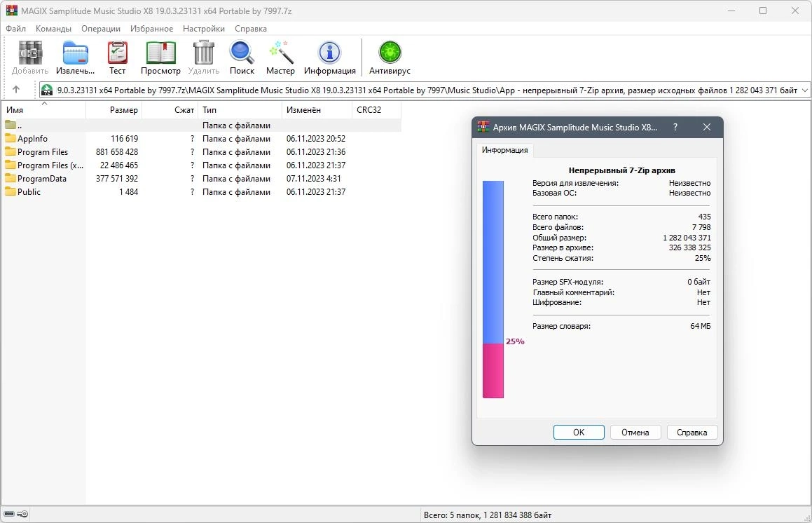Click Шифрование value Нет

(704, 302)
